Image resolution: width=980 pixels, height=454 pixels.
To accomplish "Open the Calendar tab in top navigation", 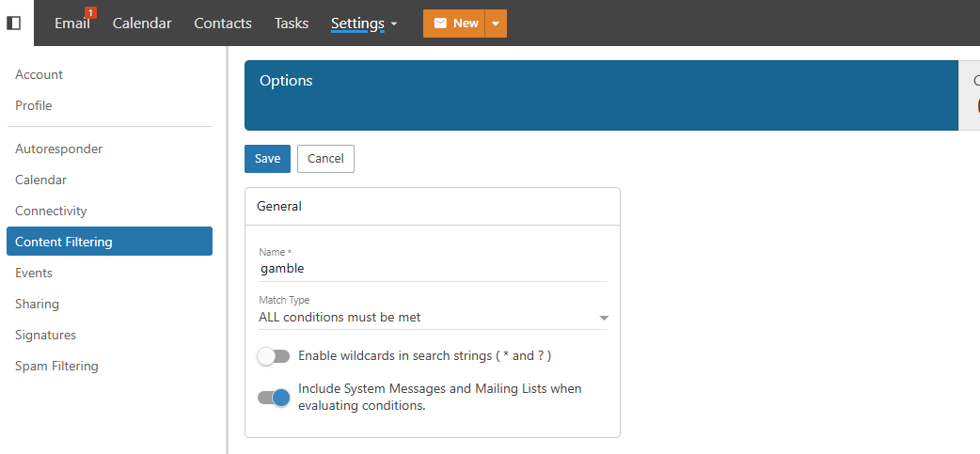I will coord(142,23).
